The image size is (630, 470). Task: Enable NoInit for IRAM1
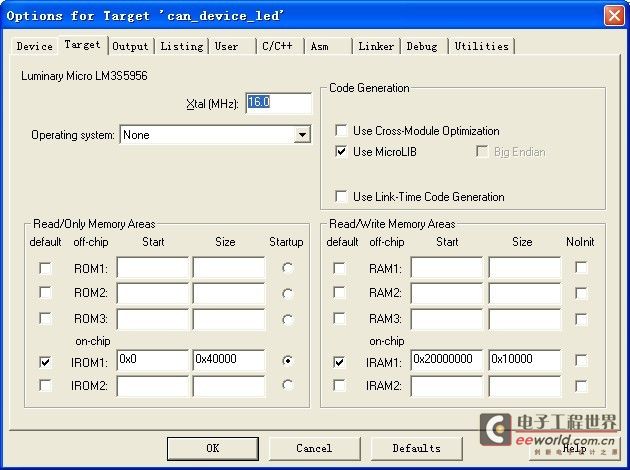tap(581, 360)
